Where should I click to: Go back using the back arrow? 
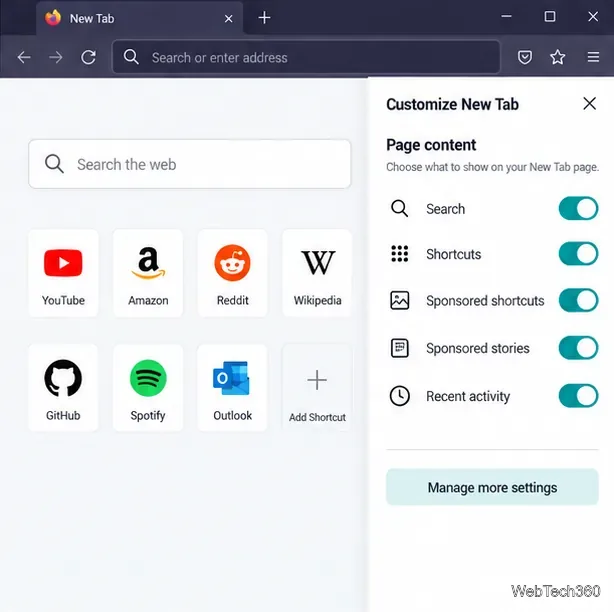[24, 58]
